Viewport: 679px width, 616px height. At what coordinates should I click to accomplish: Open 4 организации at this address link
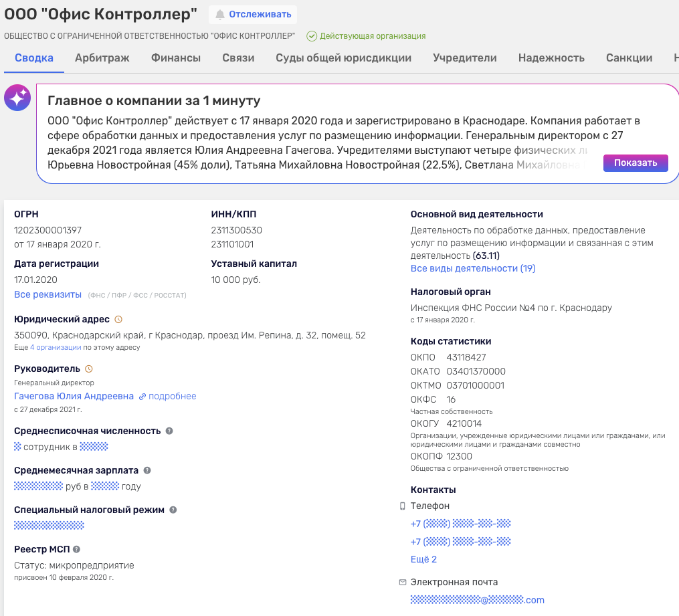click(56, 347)
